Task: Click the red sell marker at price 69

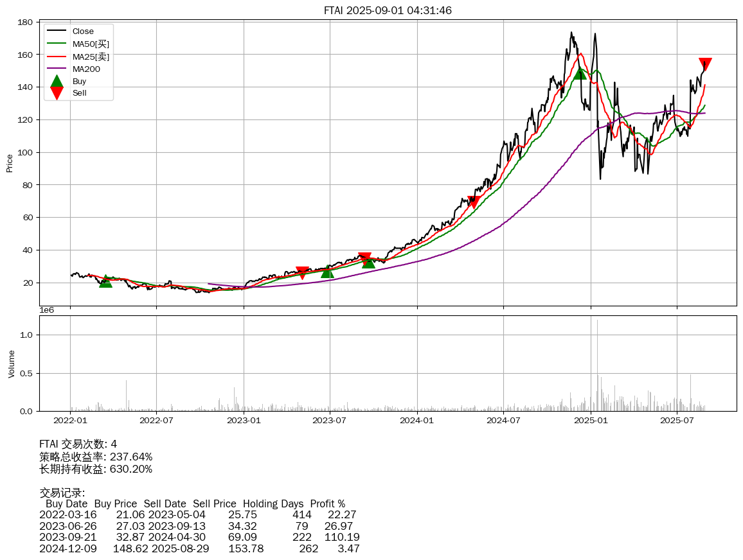Action: click(474, 202)
